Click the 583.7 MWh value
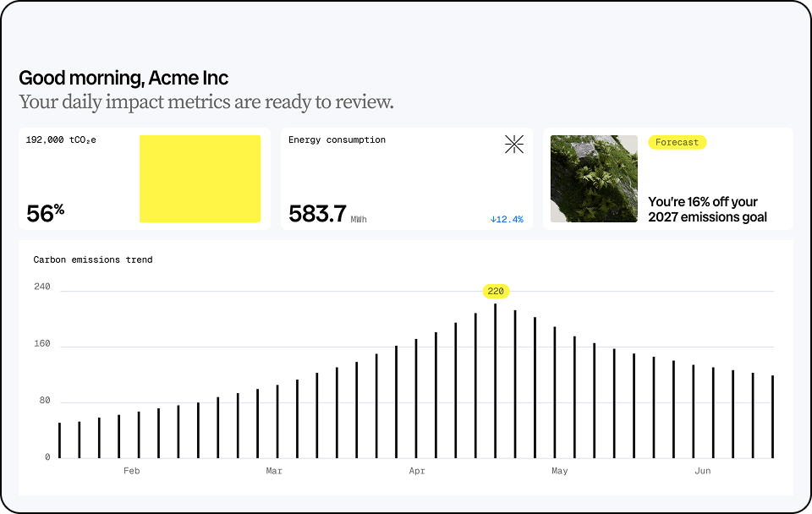The width and height of the screenshot is (812, 514). click(317, 214)
